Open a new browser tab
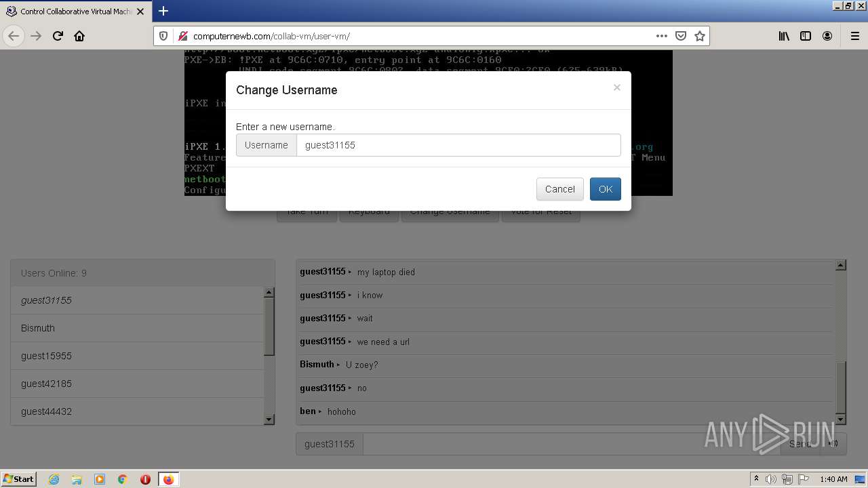Screen dimensions: 868x488 [x=163, y=11]
